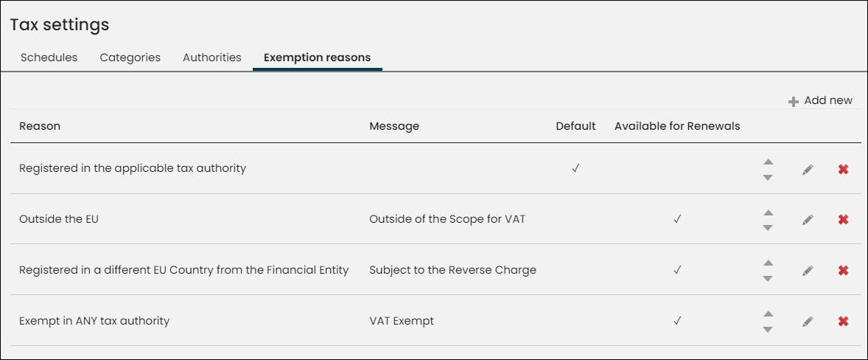Go to the Authorities tab

click(212, 58)
